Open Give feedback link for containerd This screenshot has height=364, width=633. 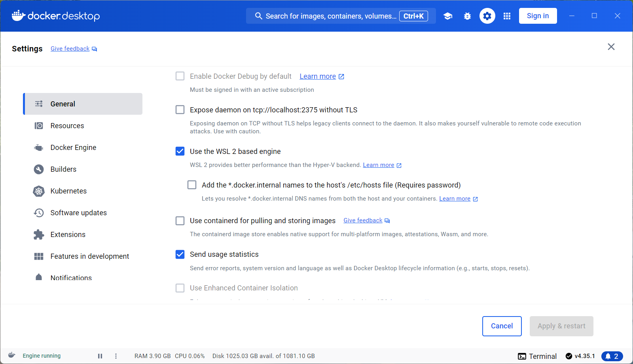(363, 220)
